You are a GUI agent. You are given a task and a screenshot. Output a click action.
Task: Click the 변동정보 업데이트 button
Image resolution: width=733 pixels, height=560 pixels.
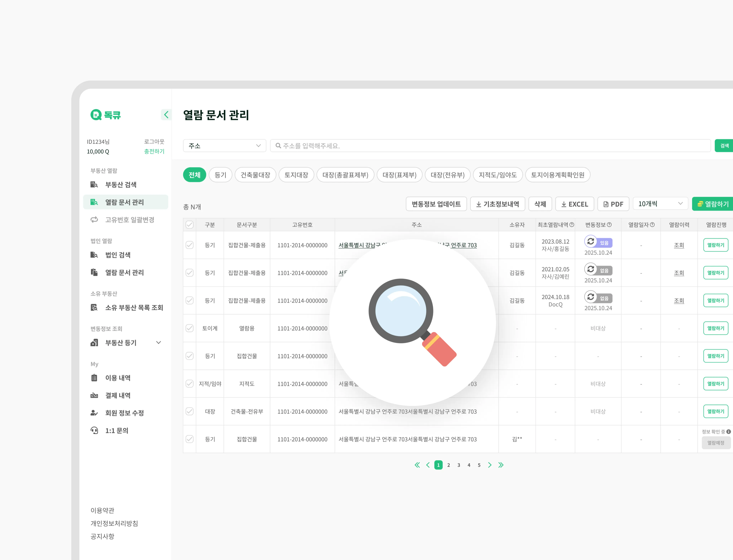(x=436, y=204)
